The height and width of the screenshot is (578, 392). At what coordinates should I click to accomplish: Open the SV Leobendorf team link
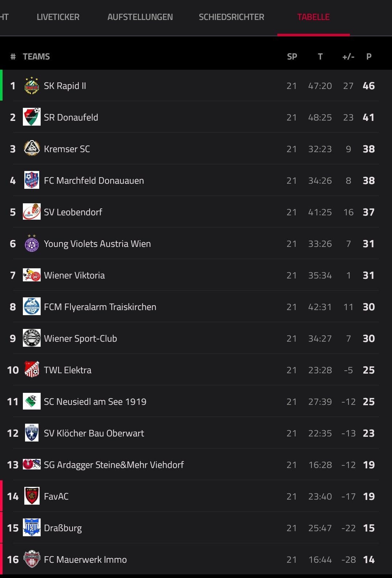tap(73, 212)
